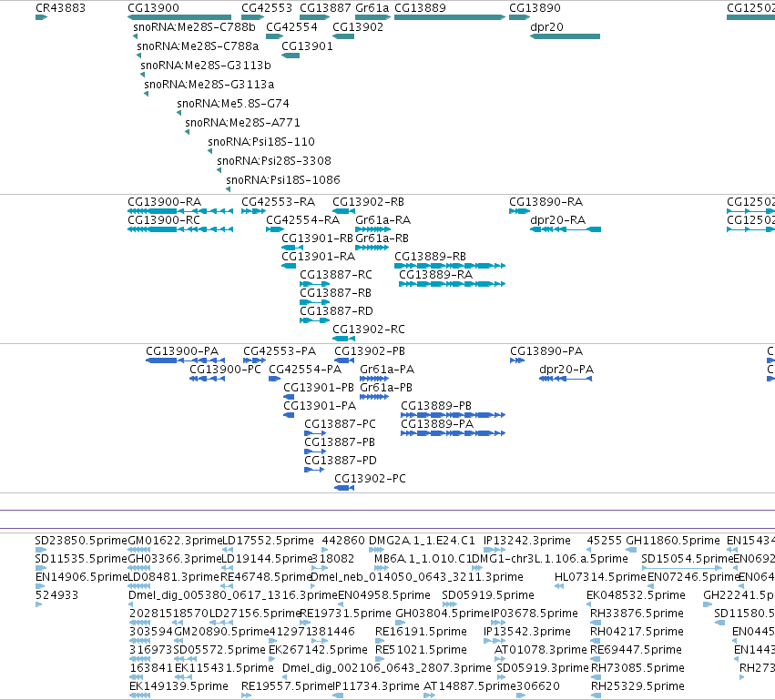This screenshot has width=775, height=700.
Task: Select protein CG13900-PA label
Action: point(182,351)
